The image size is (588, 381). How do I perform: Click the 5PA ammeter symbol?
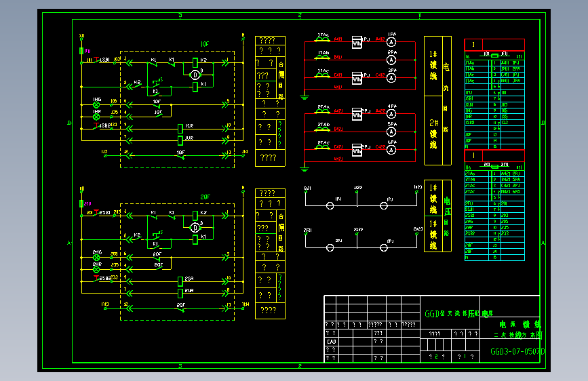pyautogui.click(x=391, y=132)
